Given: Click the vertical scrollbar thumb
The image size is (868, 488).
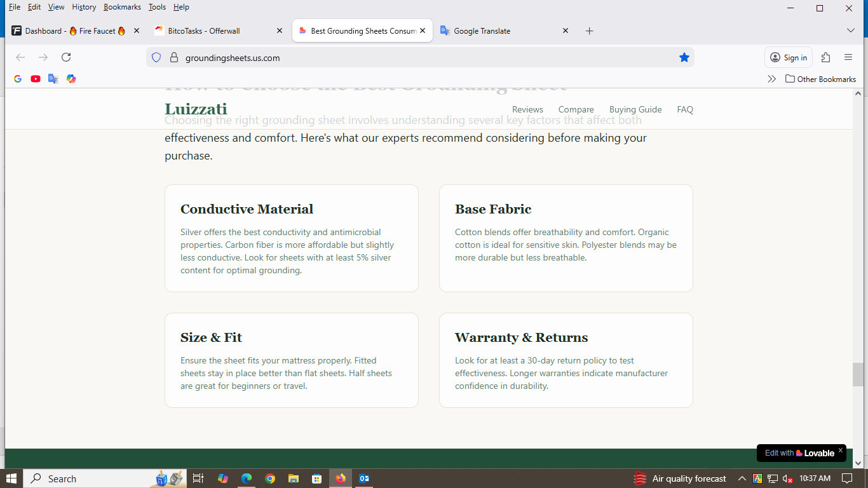Looking at the screenshot, I should coord(858,374).
